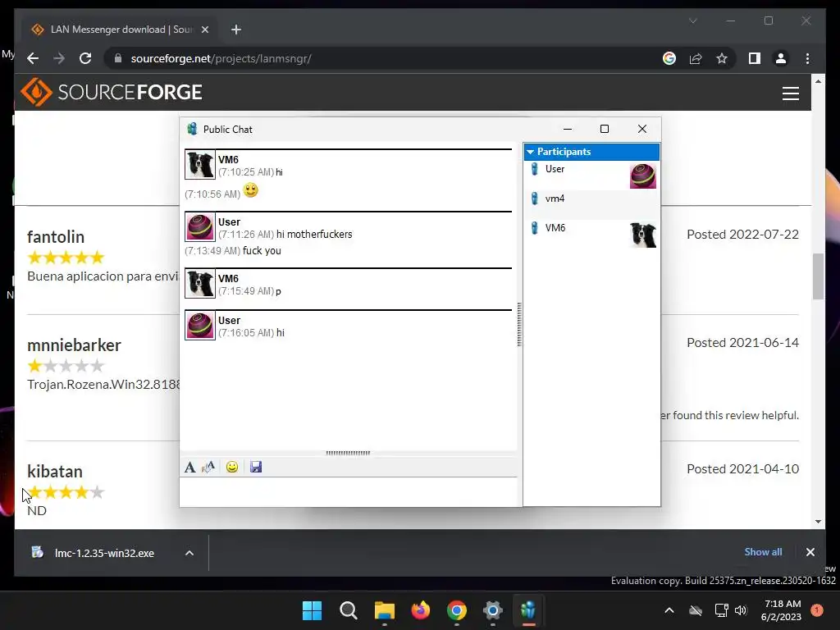840x630 pixels.
Task: Maximize the Public Chat window
Action: (x=605, y=129)
